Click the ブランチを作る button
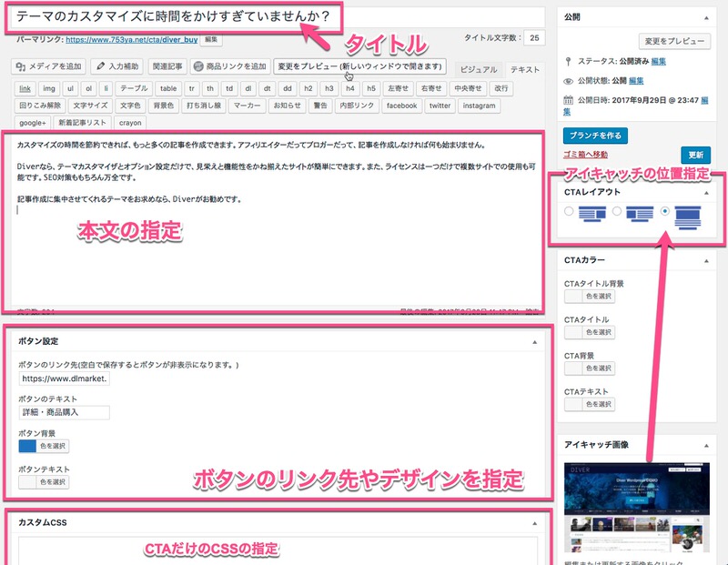Screen dimensions: 728x565 click(x=595, y=136)
